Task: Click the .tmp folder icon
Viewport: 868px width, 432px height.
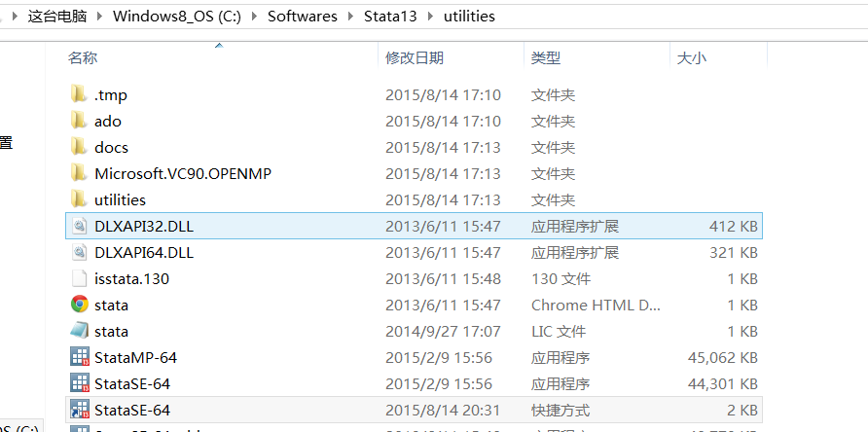Action: coord(80,94)
